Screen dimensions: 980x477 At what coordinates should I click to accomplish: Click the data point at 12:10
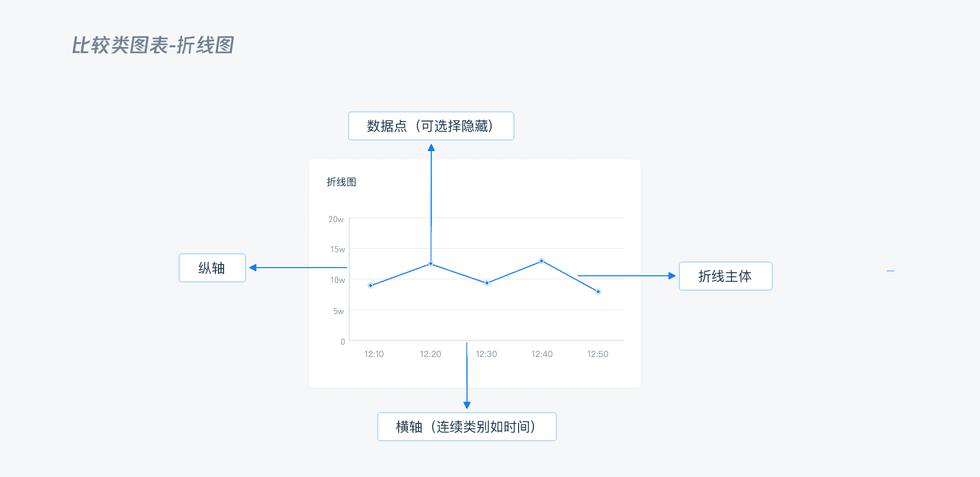(x=371, y=285)
